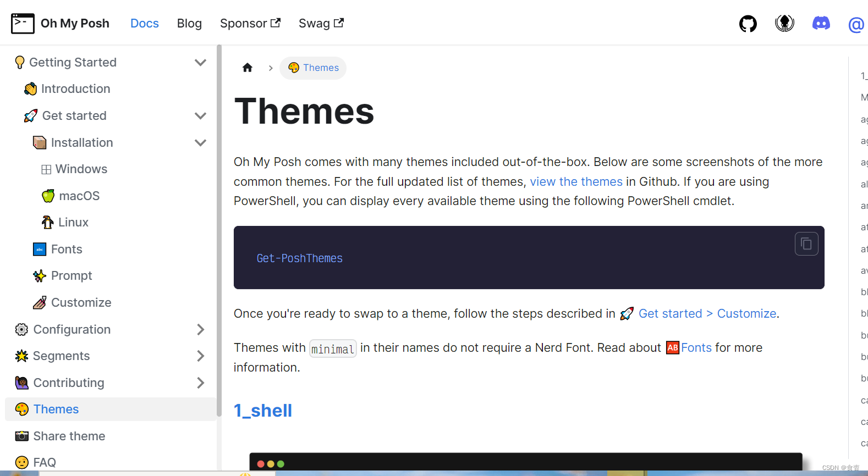
Task: Click the gear icon beside Configuration
Action: click(x=21, y=329)
